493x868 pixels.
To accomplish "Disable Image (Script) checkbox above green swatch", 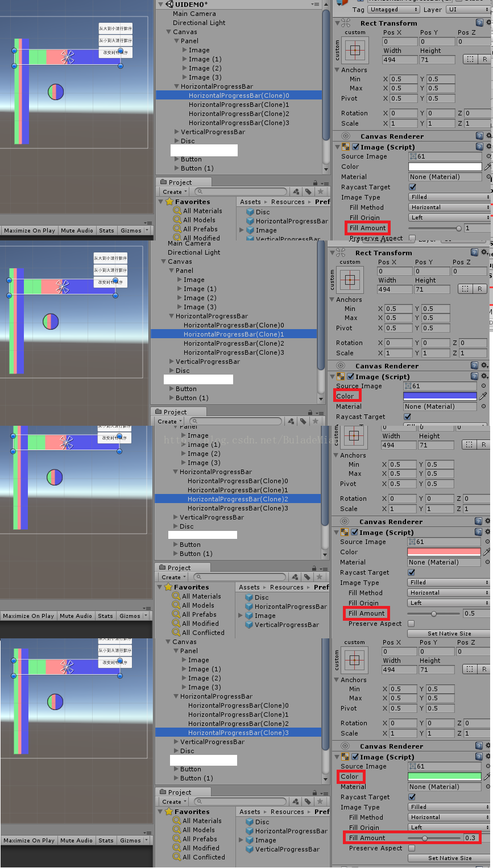I will coord(355,757).
